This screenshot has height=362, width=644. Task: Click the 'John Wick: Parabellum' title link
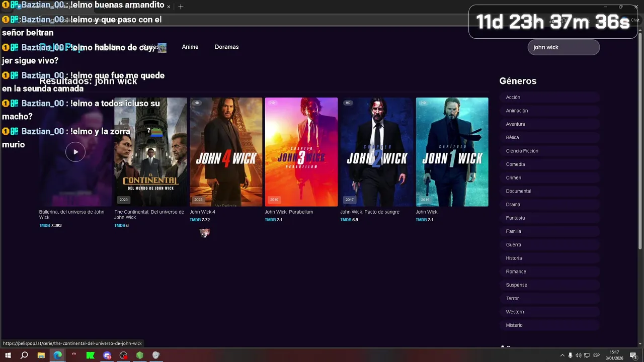(x=289, y=212)
